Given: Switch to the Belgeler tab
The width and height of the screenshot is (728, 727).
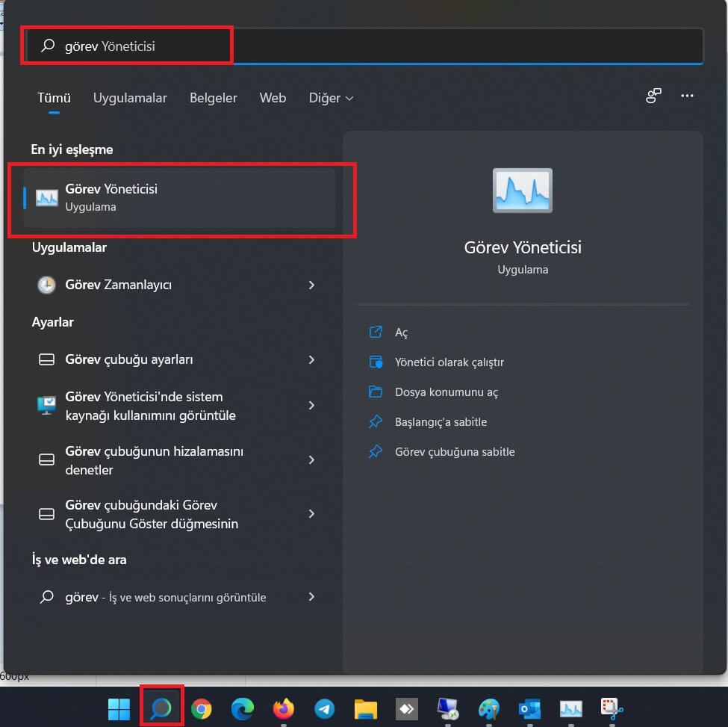Looking at the screenshot, I should [214, 98].
